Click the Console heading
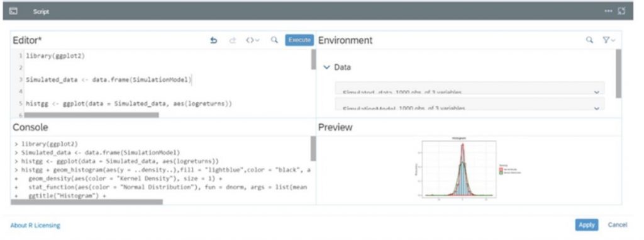 tap(30, 127)
